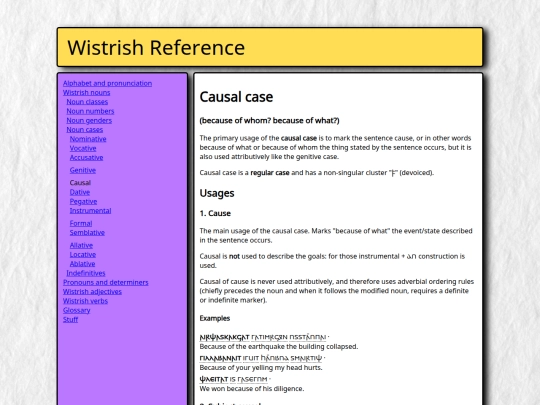Select the Pegative case link
540x405 pixels.
point(83,201)
